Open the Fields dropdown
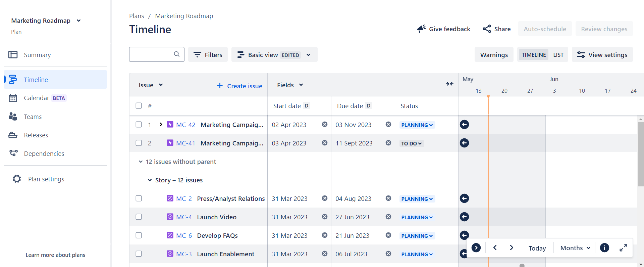644x267 pixels. 290,85
